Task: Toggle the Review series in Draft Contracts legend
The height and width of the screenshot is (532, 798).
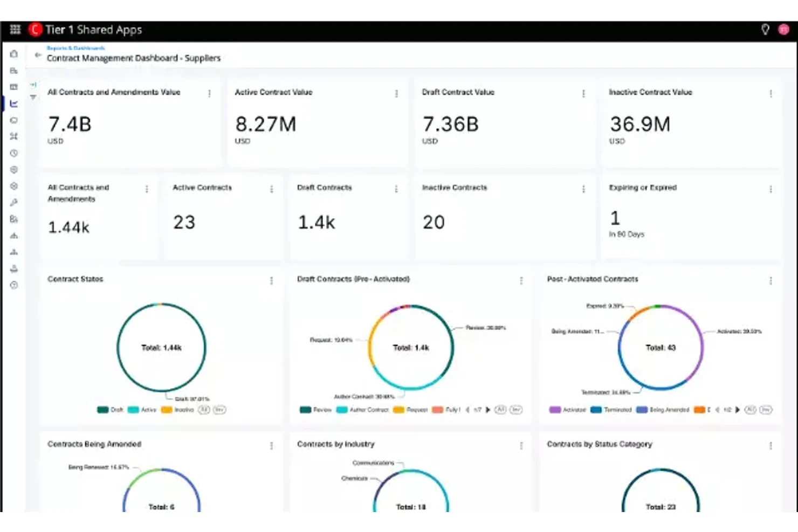Action: pyautogui.click(x=315, y=410)
